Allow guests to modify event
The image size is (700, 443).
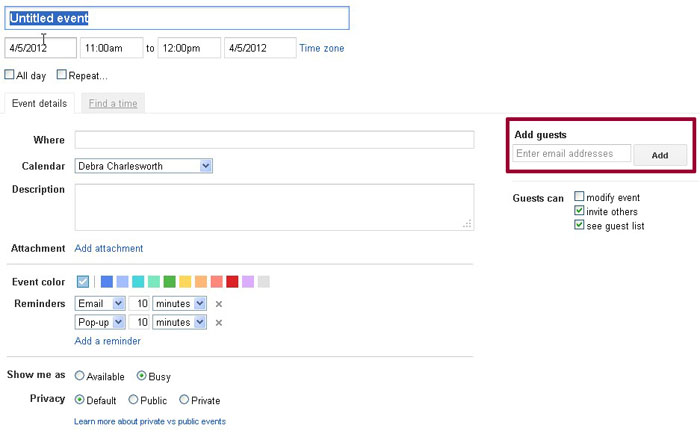point(579,196)
